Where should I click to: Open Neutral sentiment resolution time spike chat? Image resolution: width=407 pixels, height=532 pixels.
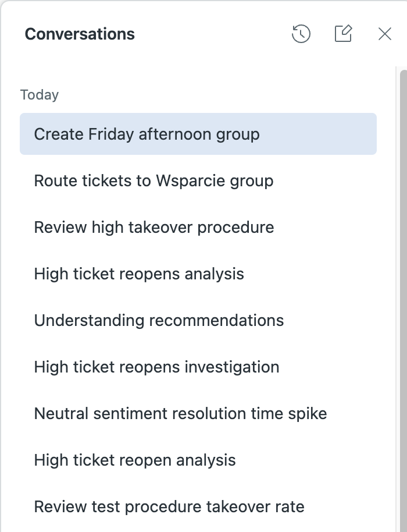[x=180, y=414]
